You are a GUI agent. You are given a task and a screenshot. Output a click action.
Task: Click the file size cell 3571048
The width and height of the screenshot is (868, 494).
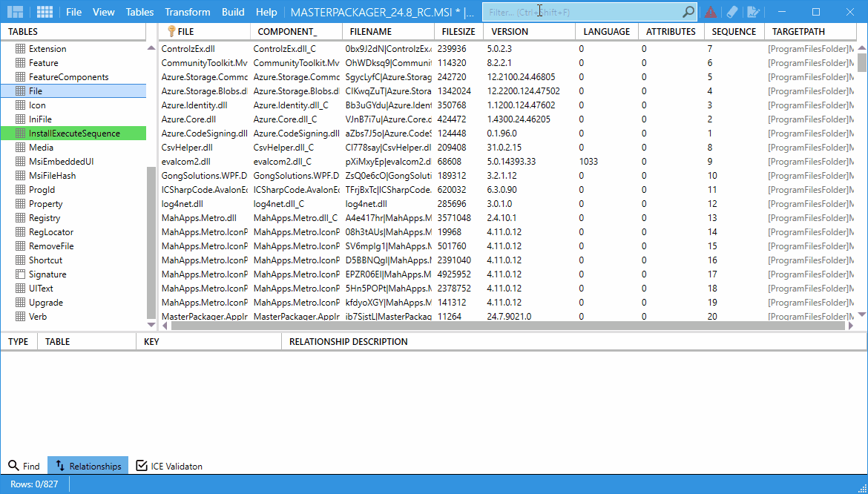coord(458,218)
